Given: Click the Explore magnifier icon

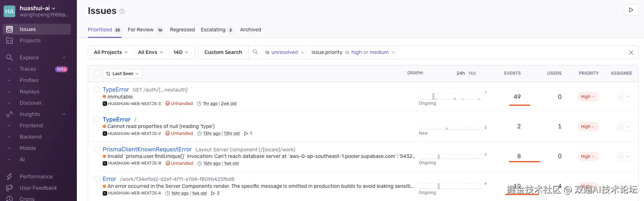Looking at the screenshot, I should click(9, 58).
